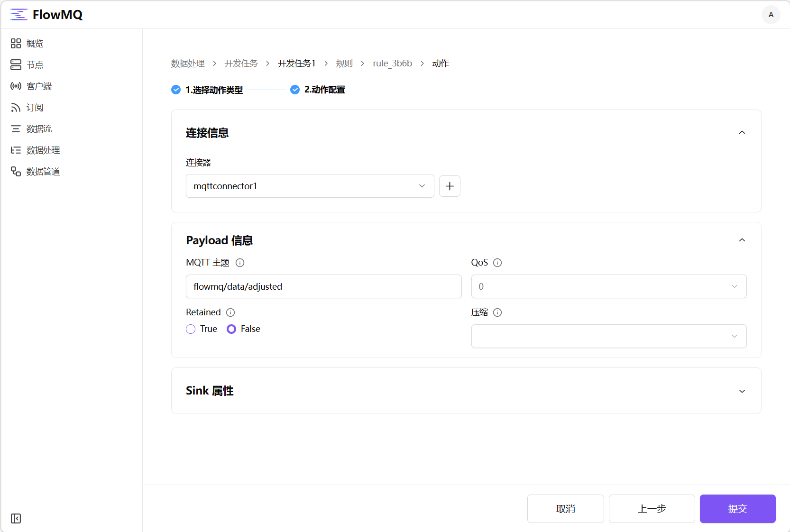Open the 概览 overview panel
Image resolution: width=790 pixels, height=532 pixels.
tap(35, 43)
